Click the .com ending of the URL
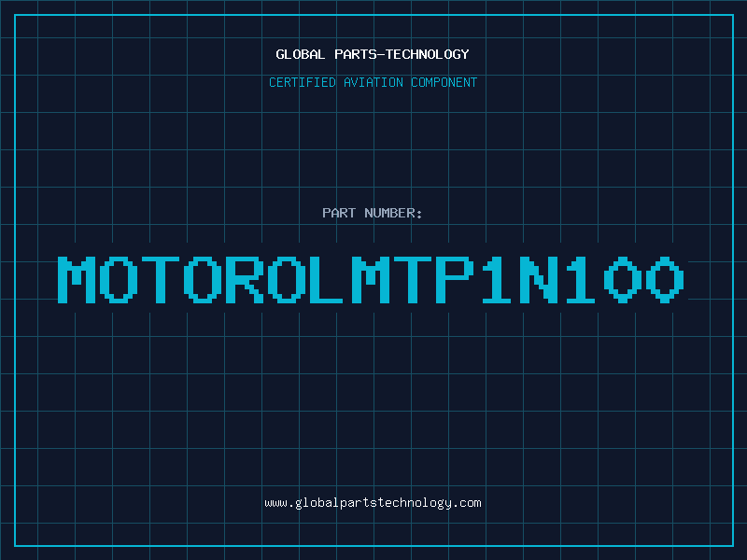747x560 pixels. [467, 503]
